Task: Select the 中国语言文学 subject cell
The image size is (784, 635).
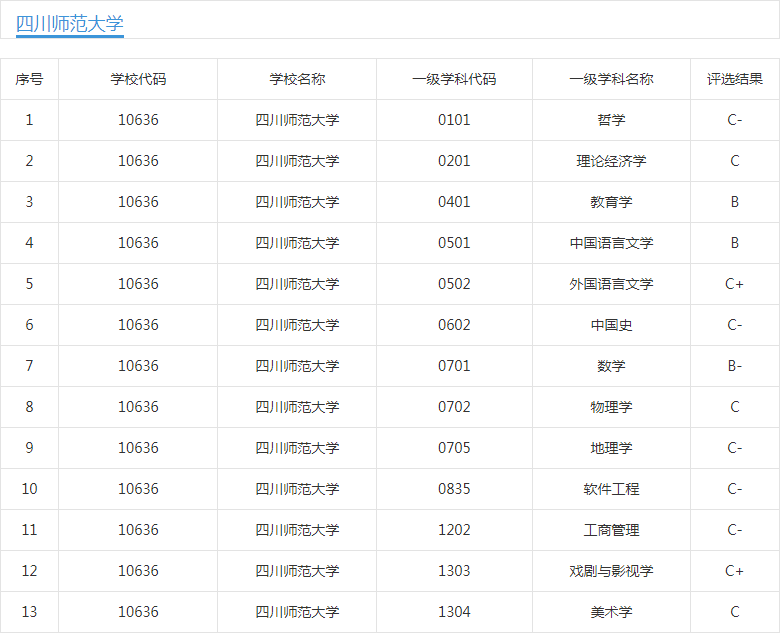Action: 611,243
